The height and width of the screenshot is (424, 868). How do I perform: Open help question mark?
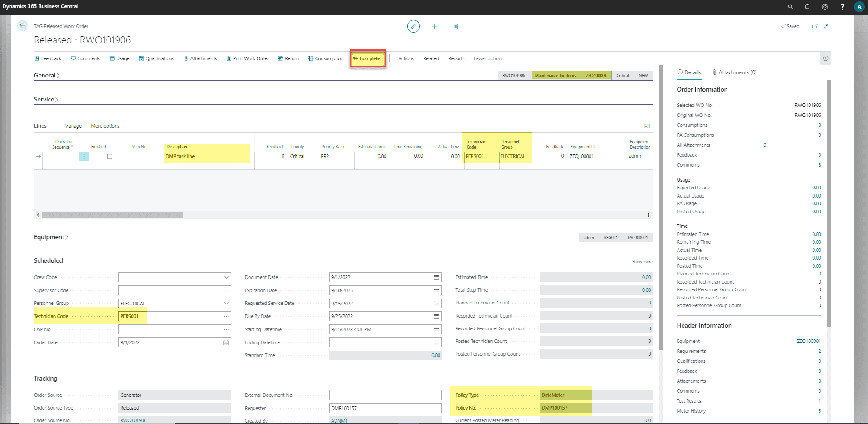point(842,6)
